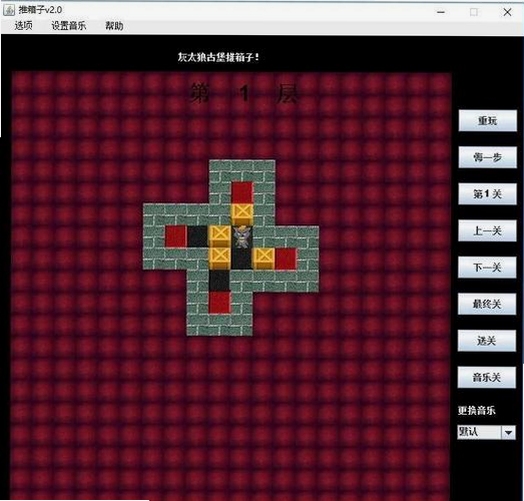Screen dimensions: 524x501
Task: Click the 第1关 button
Action: 487,194
